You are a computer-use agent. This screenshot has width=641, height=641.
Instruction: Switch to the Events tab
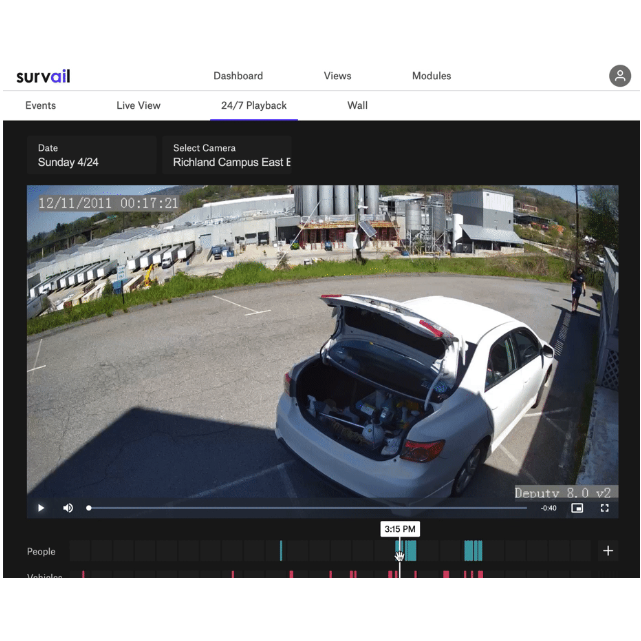coord(40,105)
